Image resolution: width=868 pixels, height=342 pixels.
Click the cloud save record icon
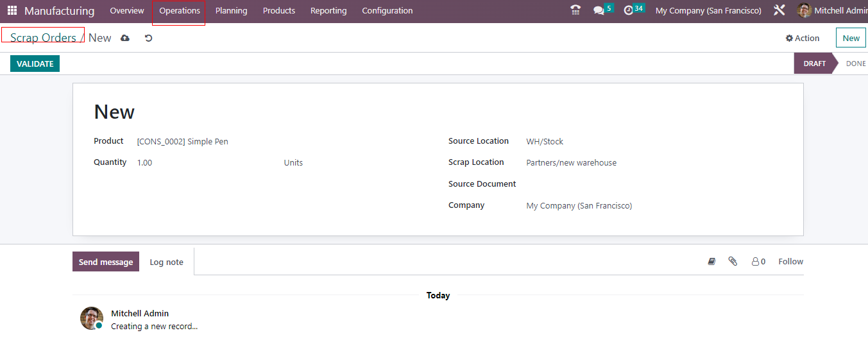pos(125,38)
